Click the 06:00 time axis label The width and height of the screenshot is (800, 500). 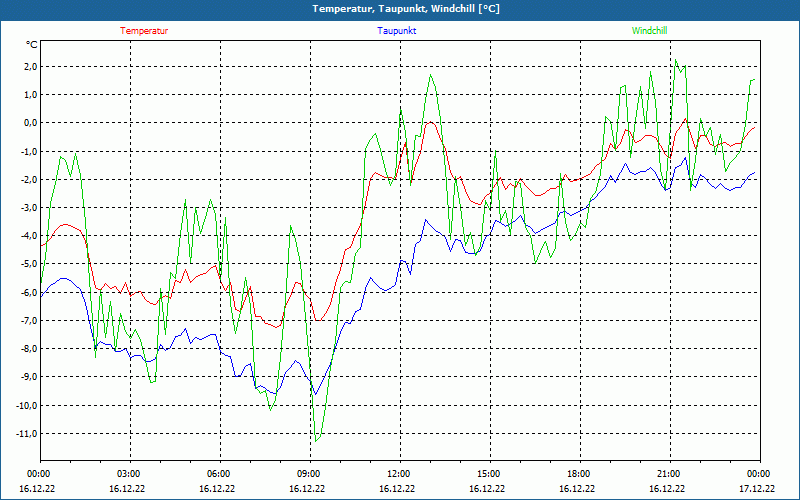point(220,474)
